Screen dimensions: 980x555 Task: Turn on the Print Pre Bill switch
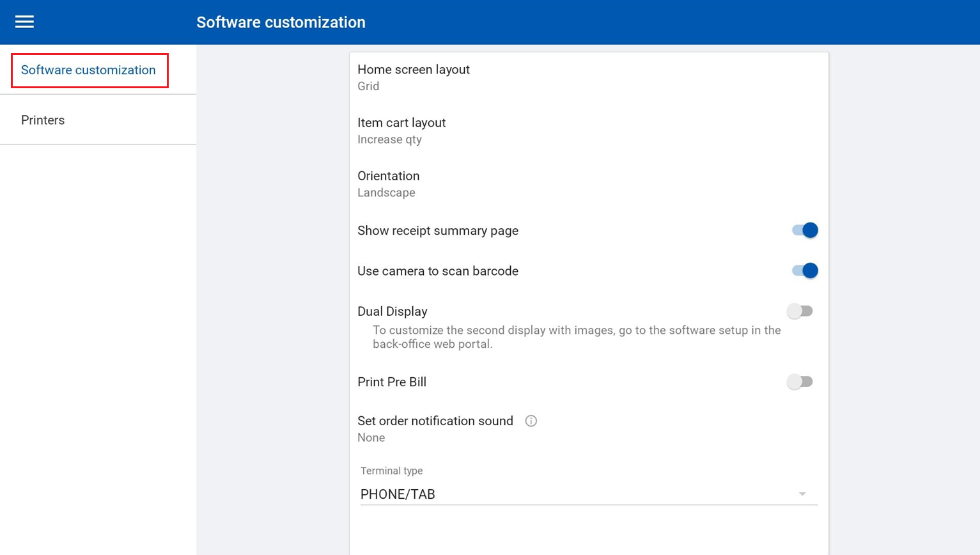click(x=800, y=382)
